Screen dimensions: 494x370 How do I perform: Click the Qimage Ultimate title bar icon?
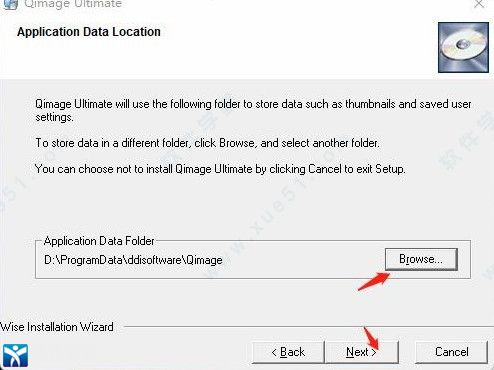(x=10, y=4)
